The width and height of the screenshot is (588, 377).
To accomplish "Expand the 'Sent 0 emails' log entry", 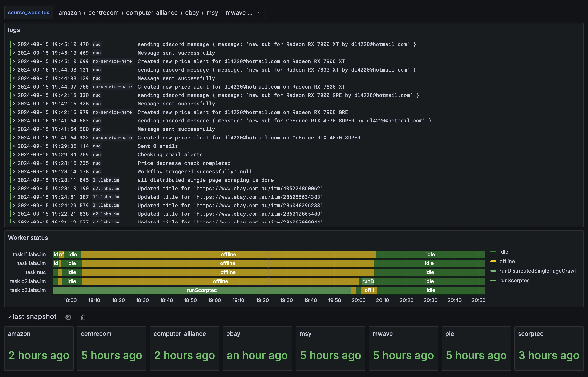I will coord(14,146).
